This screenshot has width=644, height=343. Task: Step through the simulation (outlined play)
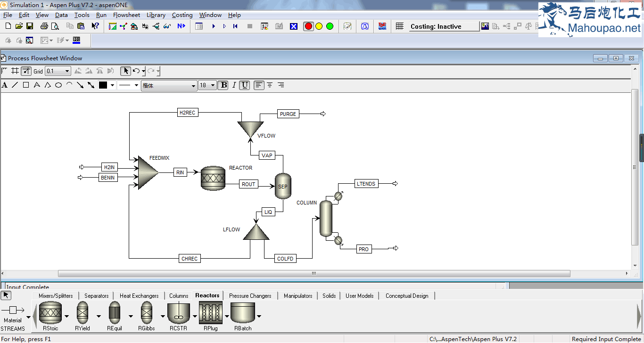click(x=224, y=26)
